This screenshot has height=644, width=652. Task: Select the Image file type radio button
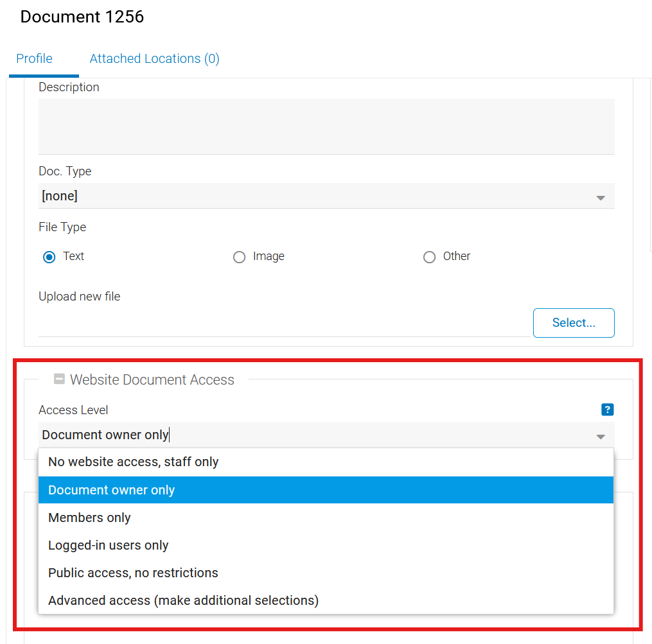coord(239,257)
